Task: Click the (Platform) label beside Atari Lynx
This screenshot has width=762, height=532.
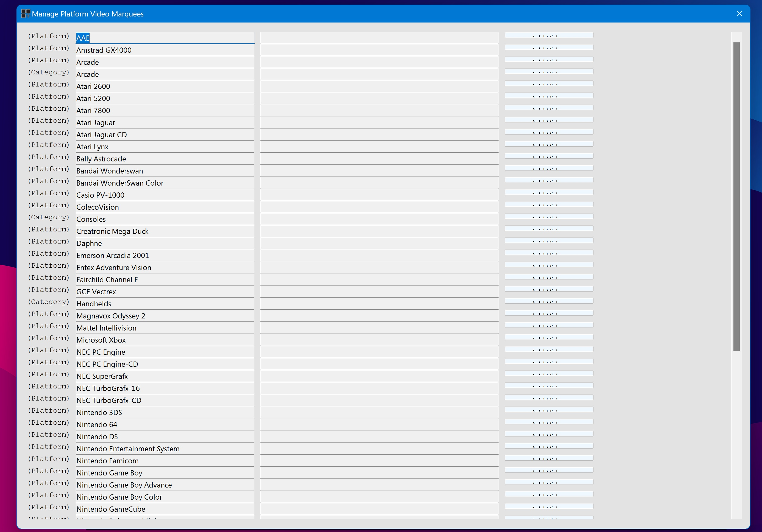Action: pos(49,145)
